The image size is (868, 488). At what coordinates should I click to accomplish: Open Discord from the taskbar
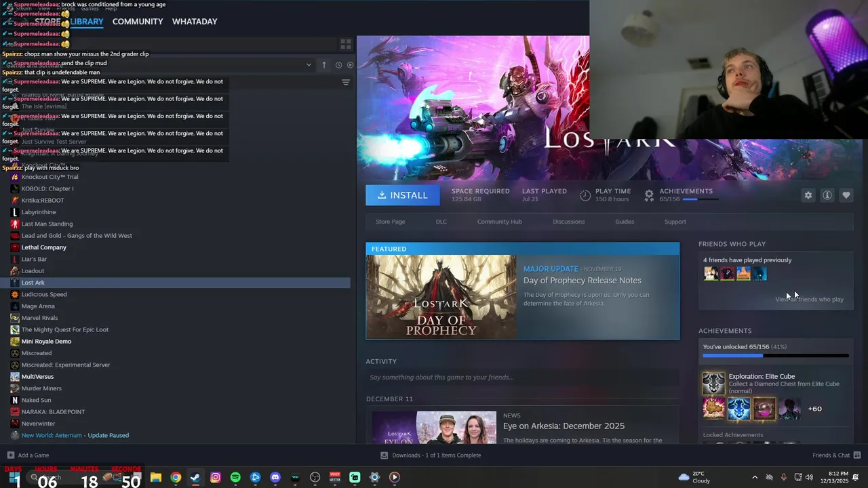pyautogui.click(x=275, y=477)
